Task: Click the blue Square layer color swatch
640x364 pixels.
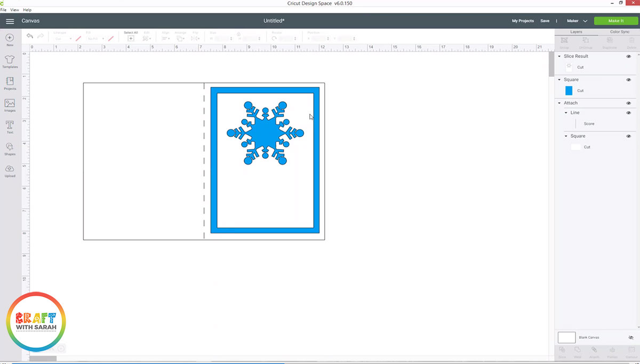Action: (569, 90)
